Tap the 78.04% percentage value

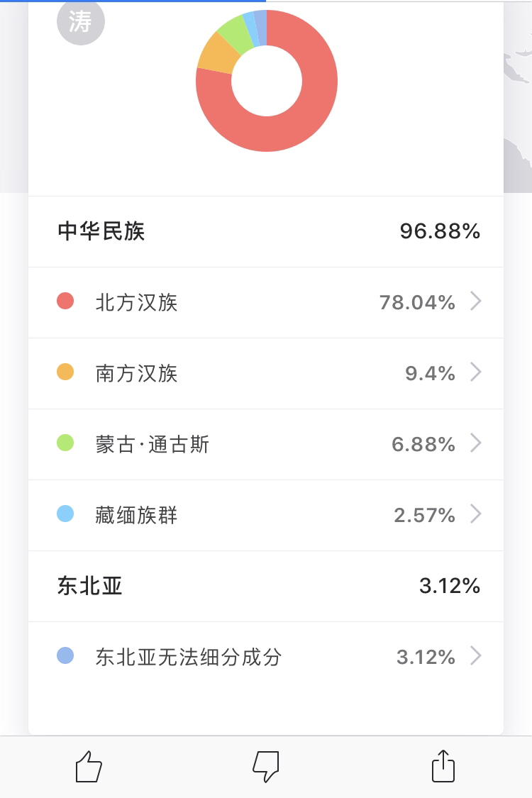(x=417, y=302)
